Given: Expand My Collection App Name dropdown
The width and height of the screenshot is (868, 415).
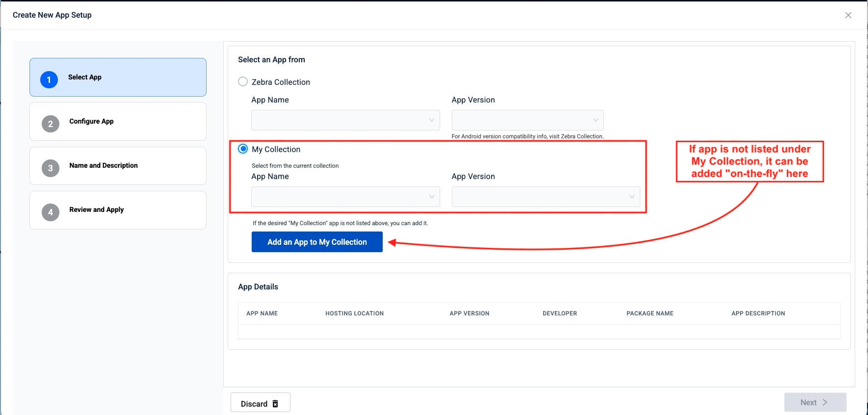Looking at the screenshot, I should tap(345, 197).
